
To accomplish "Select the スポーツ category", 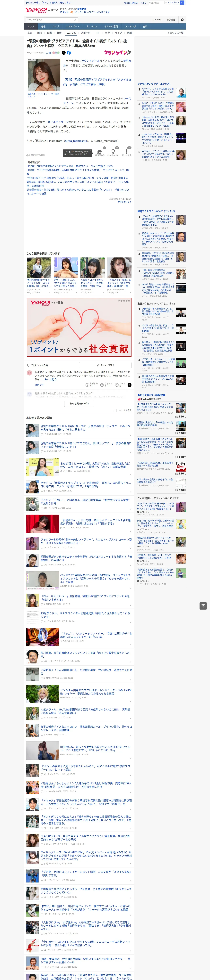I will 86,33.
